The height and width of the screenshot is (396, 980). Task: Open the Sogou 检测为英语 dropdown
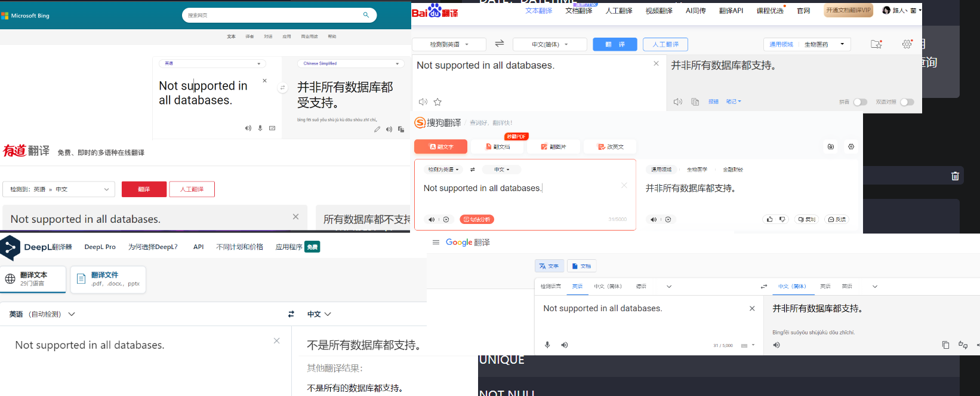click(443, 170)
